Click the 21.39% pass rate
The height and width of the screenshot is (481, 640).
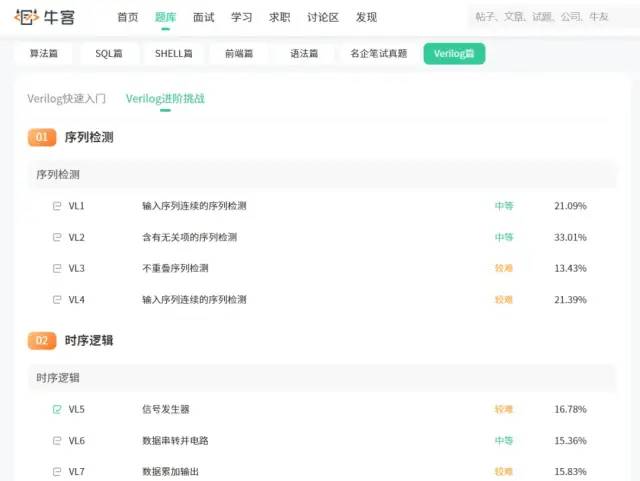(x=570, y=300)
